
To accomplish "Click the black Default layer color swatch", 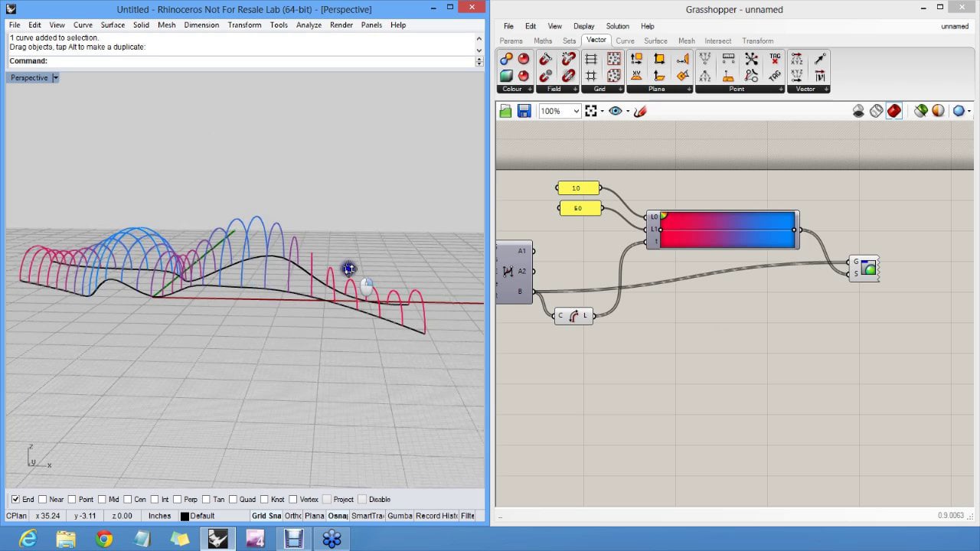I will (x=184, y=517).
